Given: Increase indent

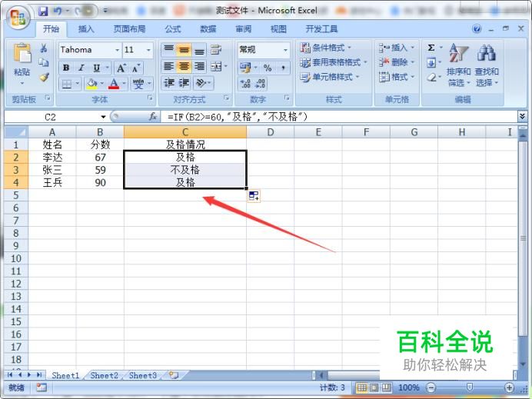Looking at the screenshot, I should pos(184,83).
